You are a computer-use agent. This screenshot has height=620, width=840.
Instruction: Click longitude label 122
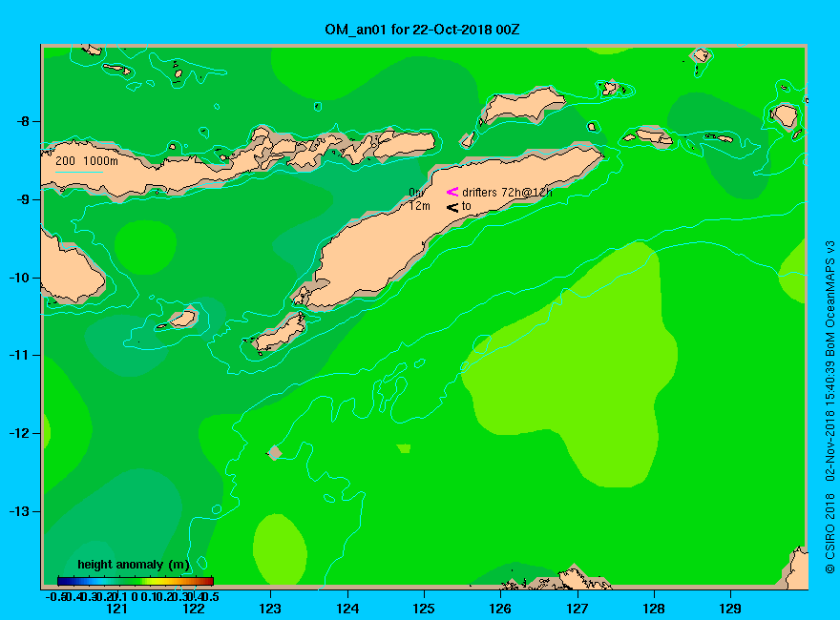[194, 609]
